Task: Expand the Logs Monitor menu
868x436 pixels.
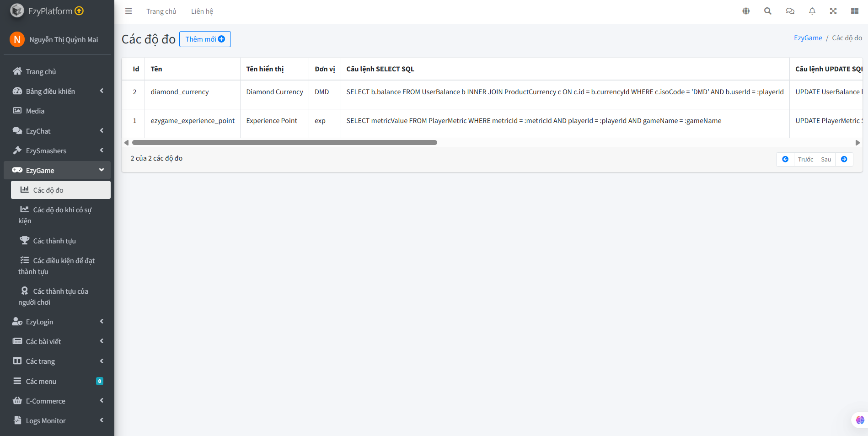Action: click(101, 420)
